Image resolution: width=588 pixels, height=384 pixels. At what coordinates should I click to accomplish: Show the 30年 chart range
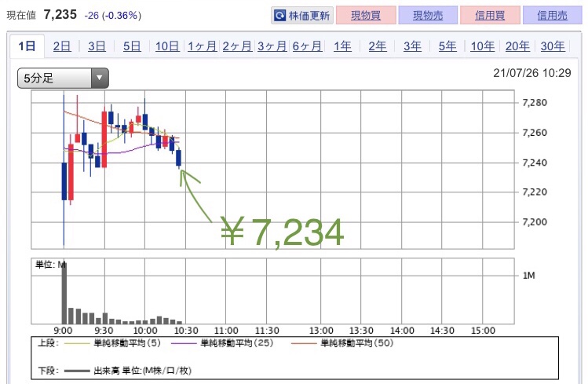pos(553,46)
